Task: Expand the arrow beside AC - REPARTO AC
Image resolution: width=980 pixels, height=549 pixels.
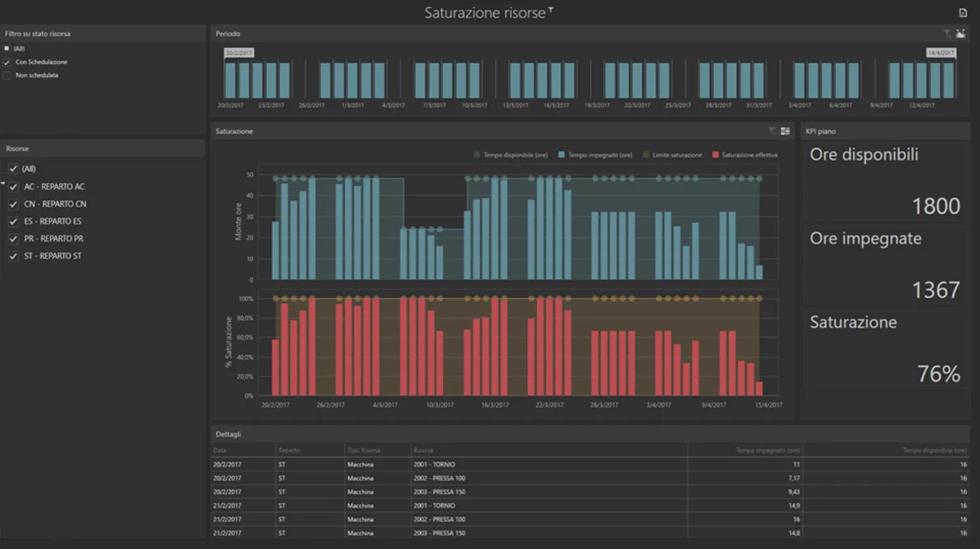Action: pos(3,184)
